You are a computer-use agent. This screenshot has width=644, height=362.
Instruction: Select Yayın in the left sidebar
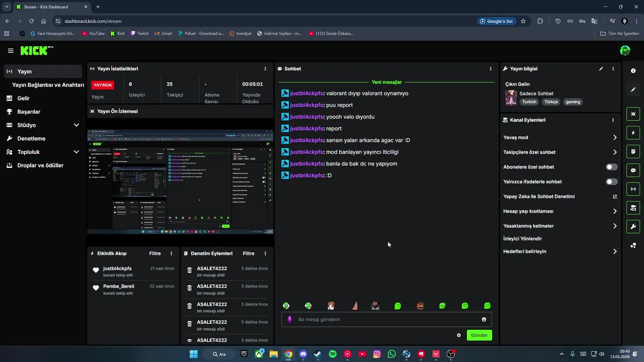coord(43,71)
